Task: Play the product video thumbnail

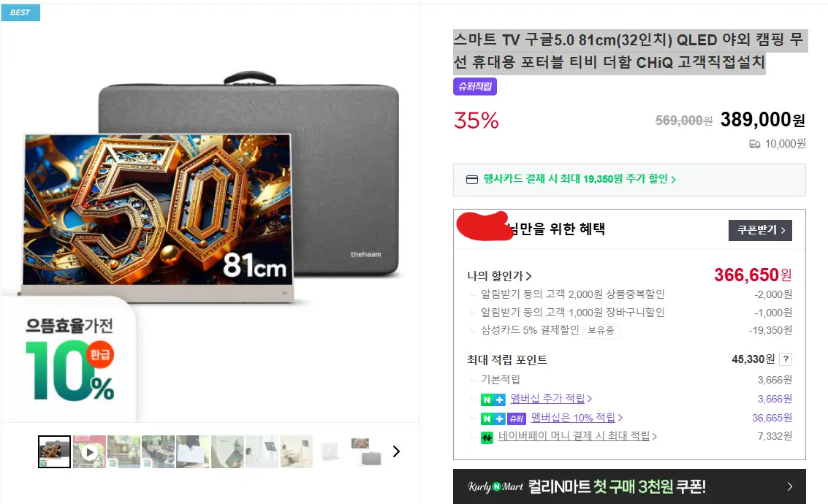Action: click(x=89, y=452)
